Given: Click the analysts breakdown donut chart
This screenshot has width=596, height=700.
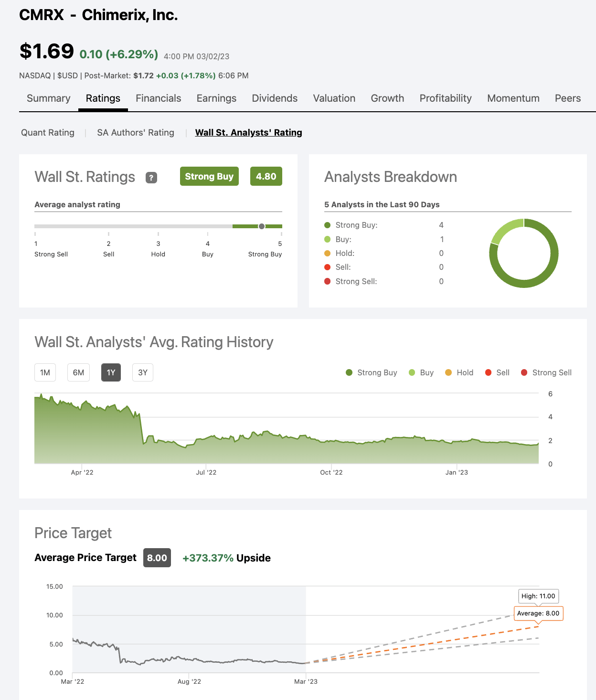Looking at the screenshot, I should pyautogui.click(x=523, y=254).
